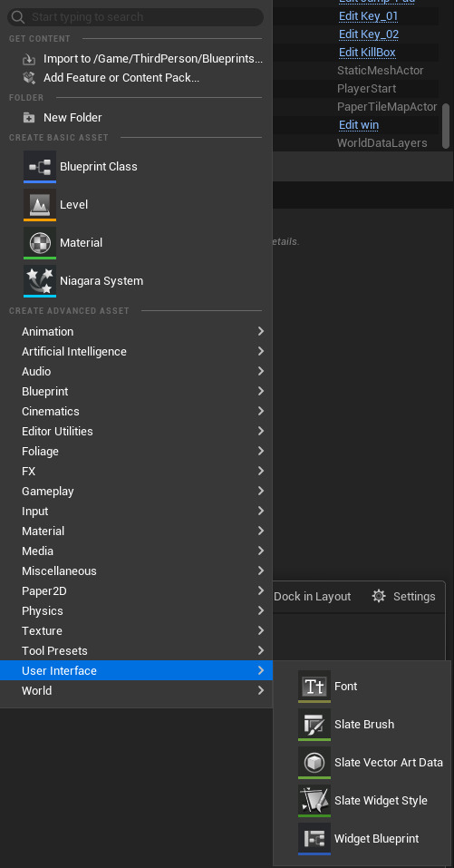
Task: Click the Dock in Layout button
Action: pyautogui.click(x=313, y=596)
